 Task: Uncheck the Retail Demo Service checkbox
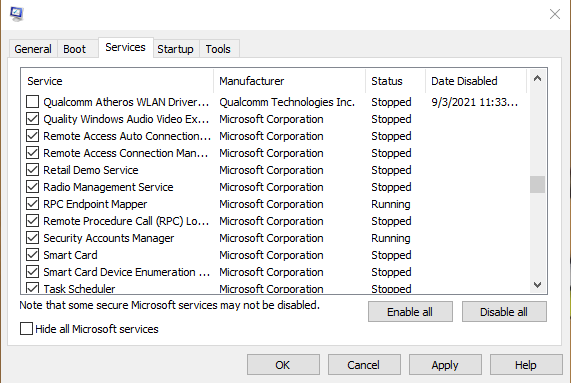pyautogui.click(x=32, y=170)
